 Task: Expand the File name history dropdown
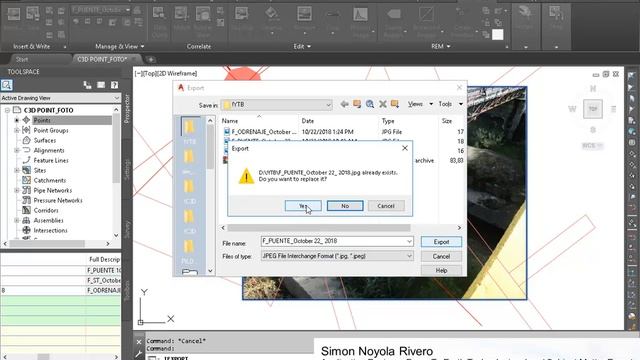(x=409, y=242)
